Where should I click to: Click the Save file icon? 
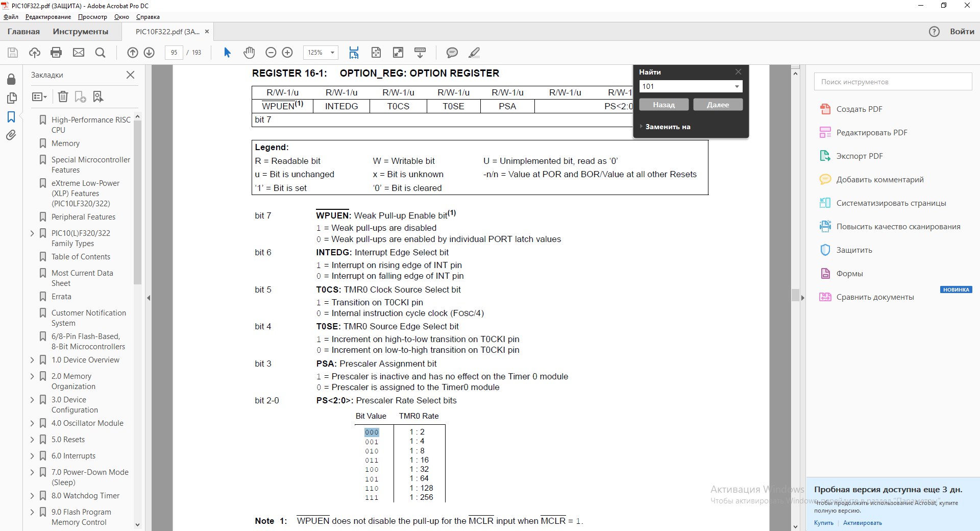tap(13, 53)
